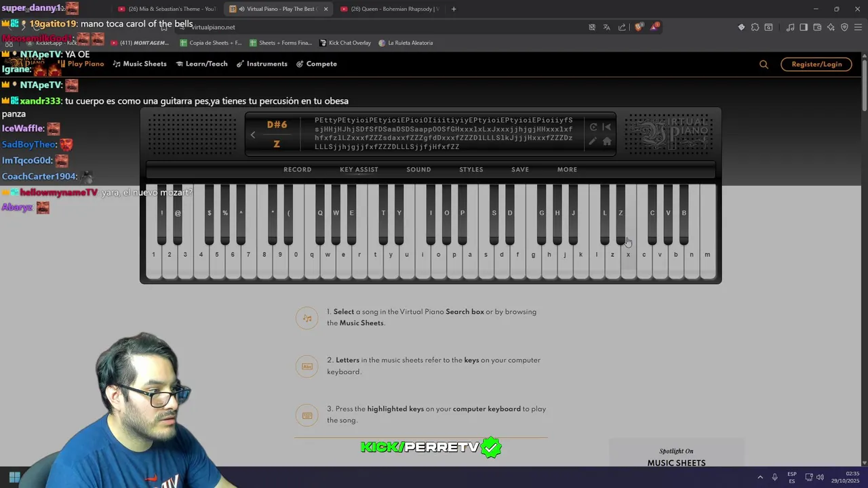Open the Learn/Teach nav link
This screenshot has height=488, width=868.
pos(201,64)
